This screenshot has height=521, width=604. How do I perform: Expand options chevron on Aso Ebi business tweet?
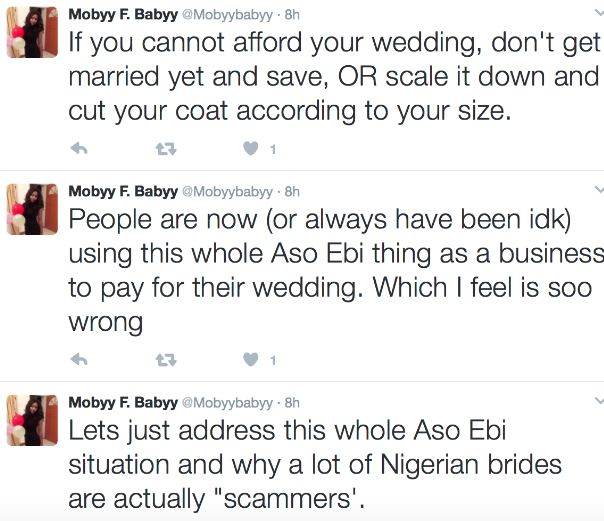pos(597,189)
